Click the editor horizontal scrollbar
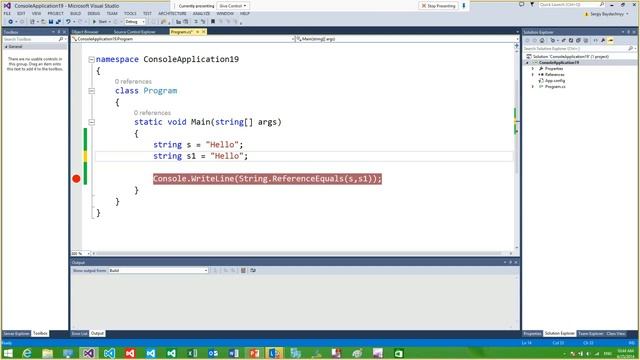 (x=298, y=253)
